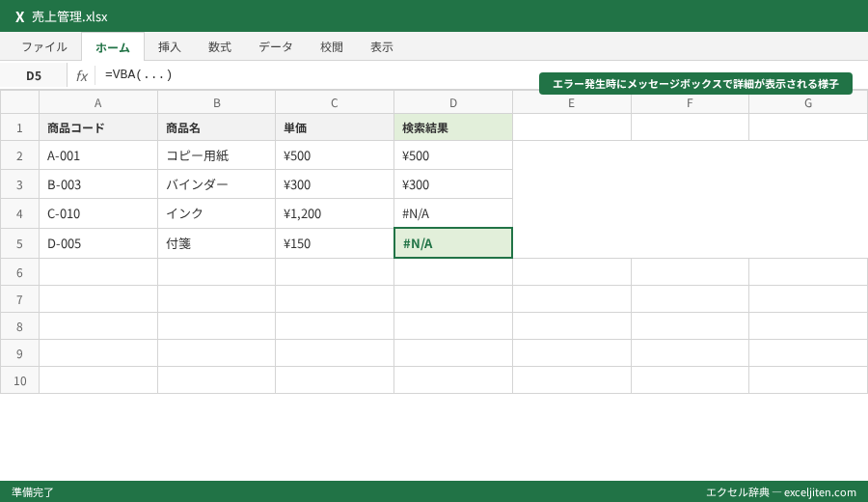Click the fx insert function icon
The image size is (868, 502).
click(81, 75)
